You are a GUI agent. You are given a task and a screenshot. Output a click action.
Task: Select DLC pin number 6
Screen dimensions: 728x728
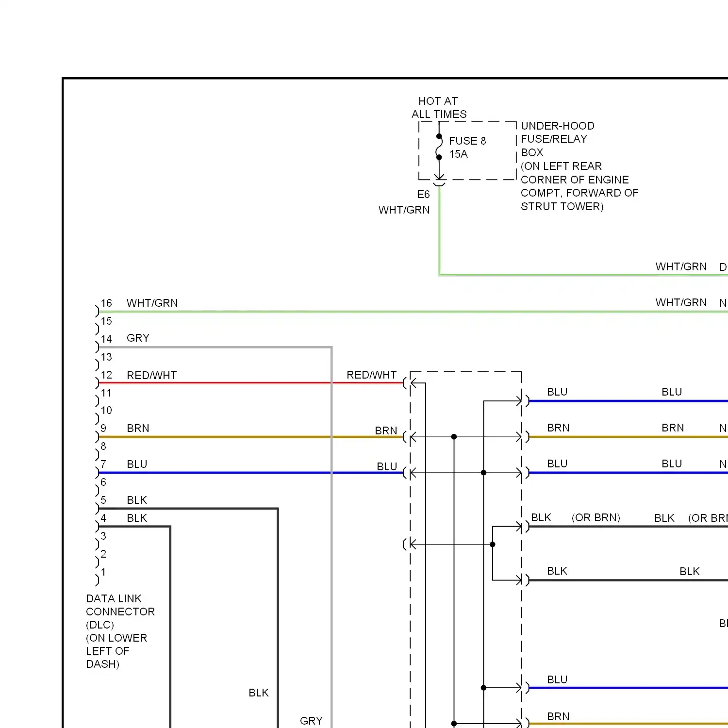(103, 482)
